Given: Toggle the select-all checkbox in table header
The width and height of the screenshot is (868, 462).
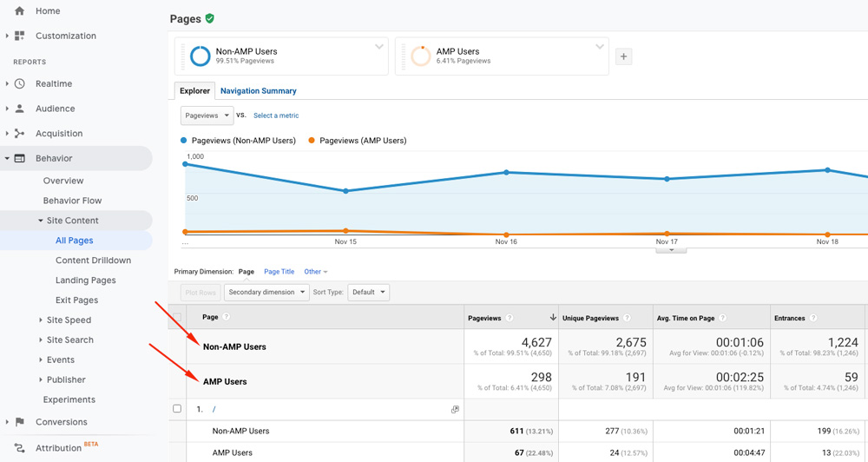Looking at the screenshot, I should 177,317.
